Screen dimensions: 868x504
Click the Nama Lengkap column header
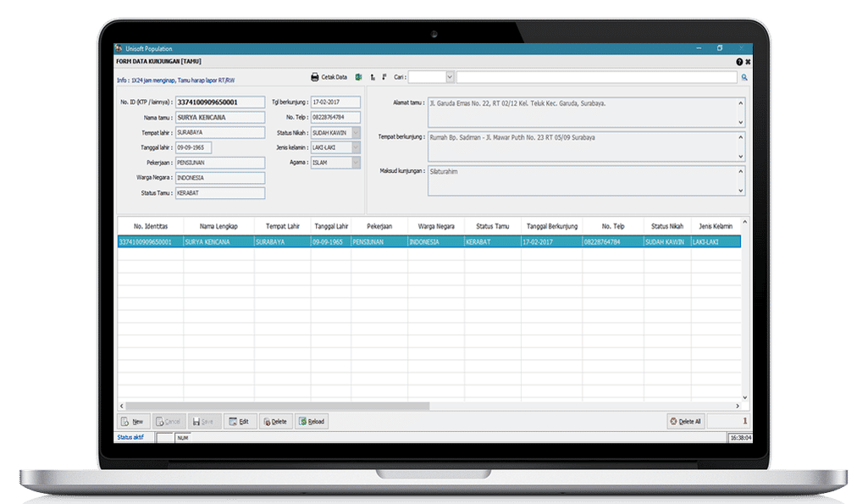pyautogui.click(x=218, y=226)
